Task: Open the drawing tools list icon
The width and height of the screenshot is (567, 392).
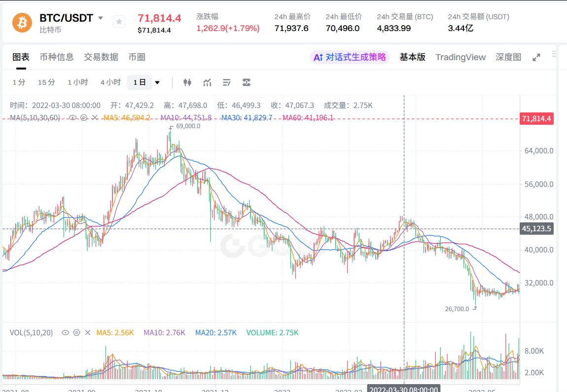Action: point(227,82)
